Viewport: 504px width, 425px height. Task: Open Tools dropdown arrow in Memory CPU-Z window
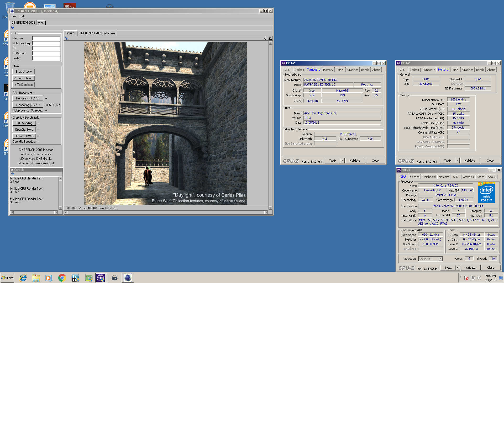click(457, 161)
